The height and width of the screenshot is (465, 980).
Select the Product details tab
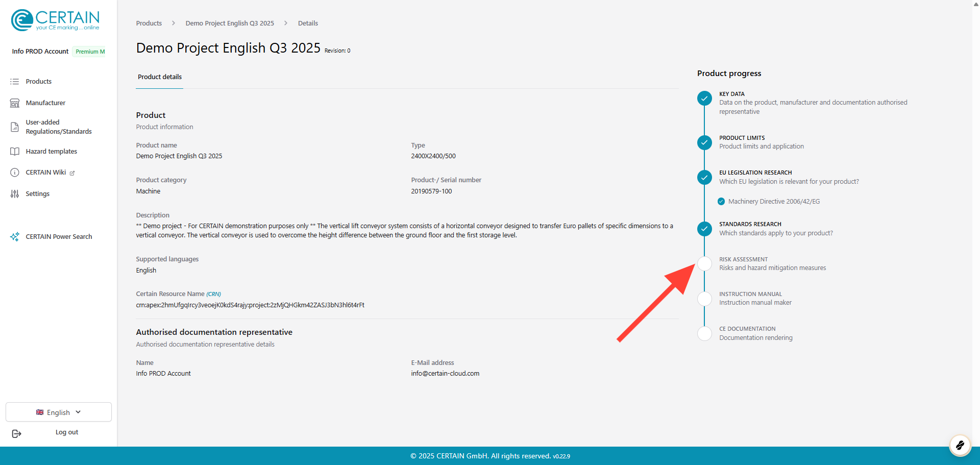[x=160, y=77]
